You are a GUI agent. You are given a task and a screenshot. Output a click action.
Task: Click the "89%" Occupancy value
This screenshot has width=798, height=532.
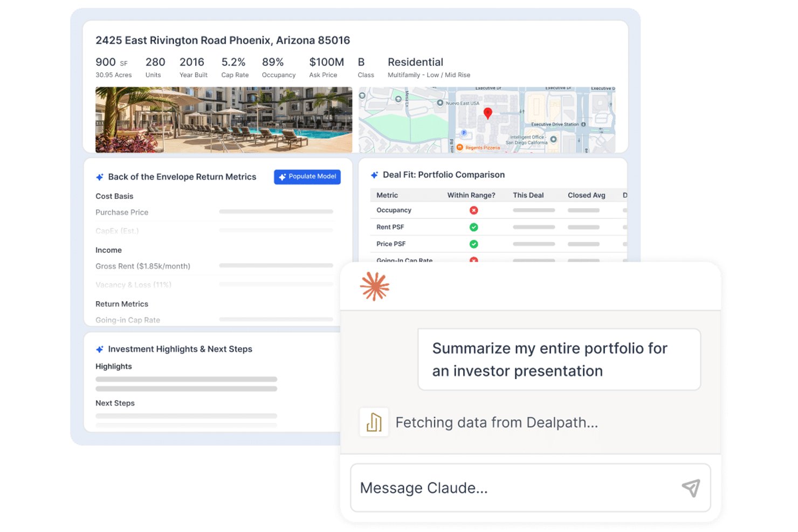(x=273, y=62)
